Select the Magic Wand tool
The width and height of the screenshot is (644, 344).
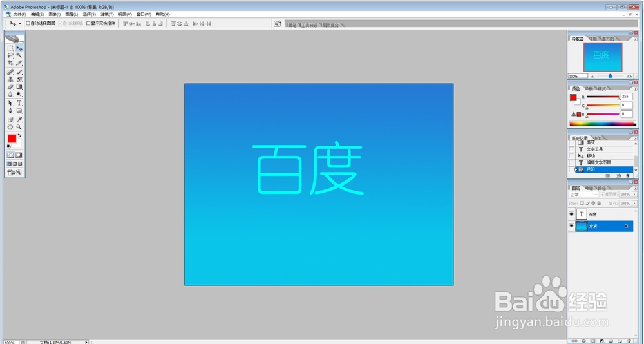point(19,55)
